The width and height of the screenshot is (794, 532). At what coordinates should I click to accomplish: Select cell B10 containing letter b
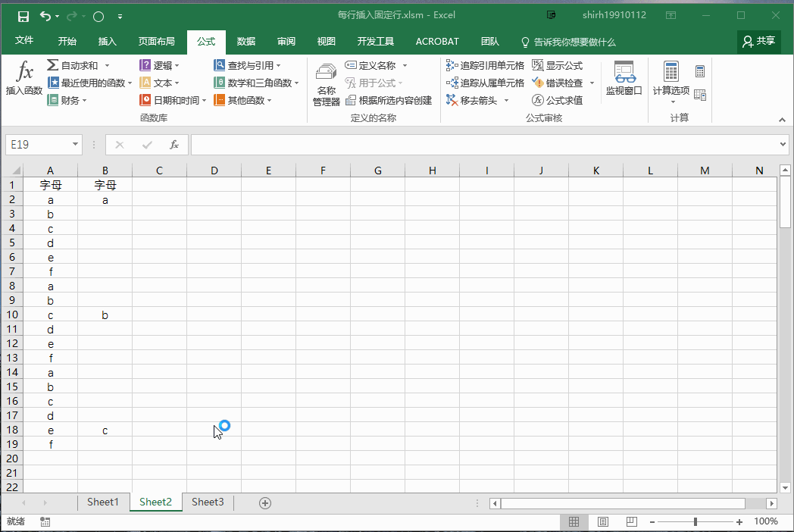coord(105,315)
